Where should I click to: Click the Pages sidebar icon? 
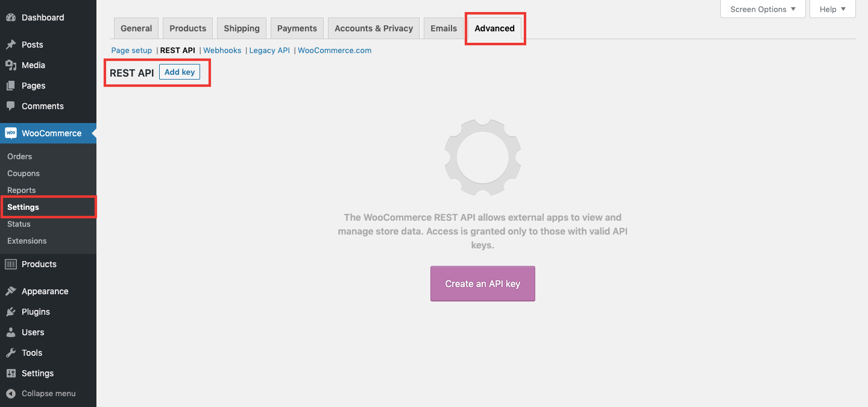11,86
